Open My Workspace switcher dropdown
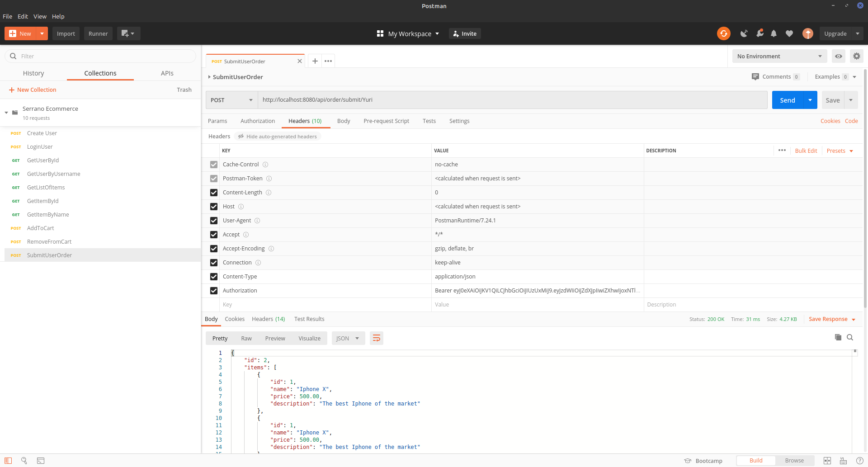The height and width of the screenshot is (467, 868). [408, 33]
